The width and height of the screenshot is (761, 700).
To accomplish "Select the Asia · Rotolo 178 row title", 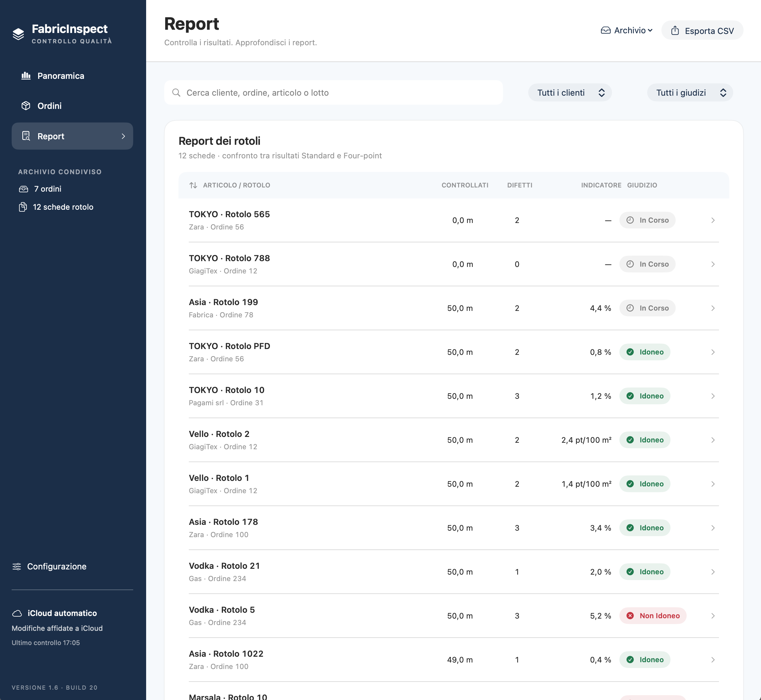I will [x=223, y=522].
